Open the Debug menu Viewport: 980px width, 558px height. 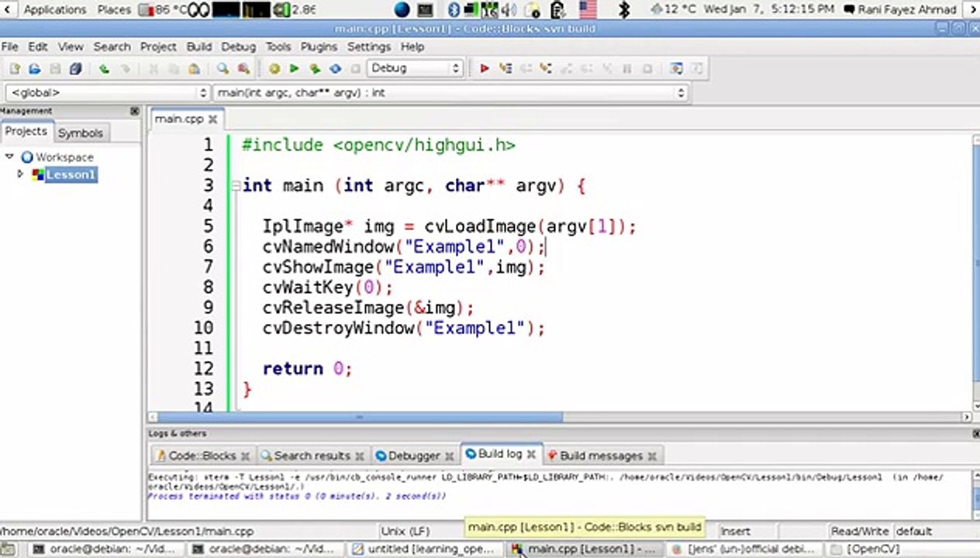tap(238, 46)
